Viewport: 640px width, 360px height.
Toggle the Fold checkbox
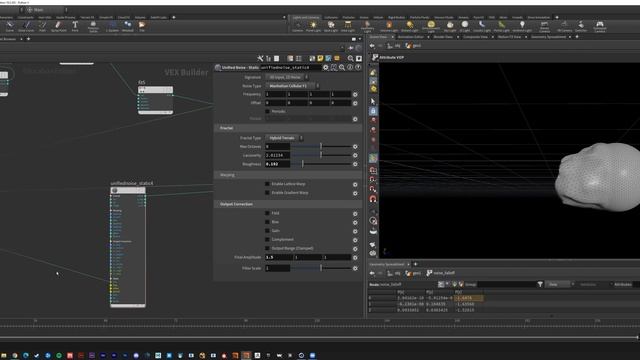click(267, 213)
